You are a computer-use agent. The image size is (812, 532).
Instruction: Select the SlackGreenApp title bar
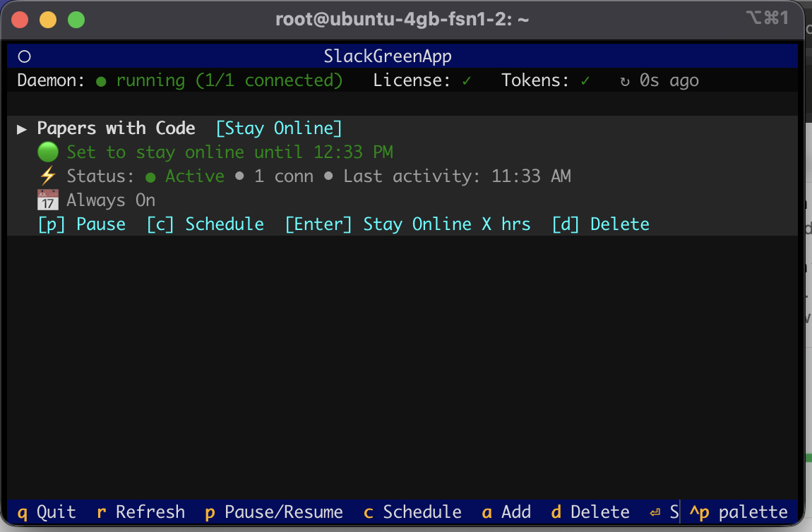[387, 56]
